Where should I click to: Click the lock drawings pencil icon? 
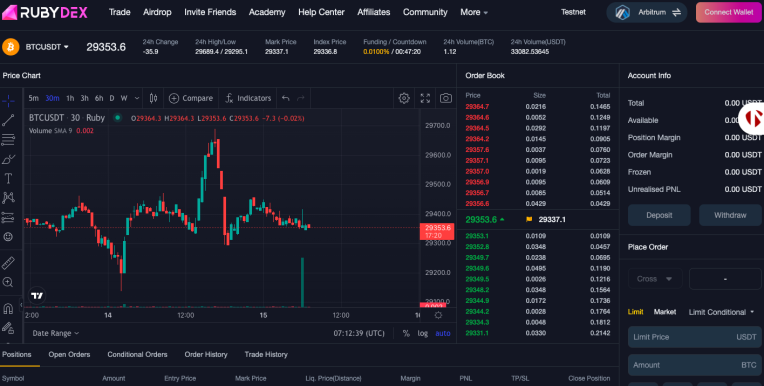pos(8,328)
